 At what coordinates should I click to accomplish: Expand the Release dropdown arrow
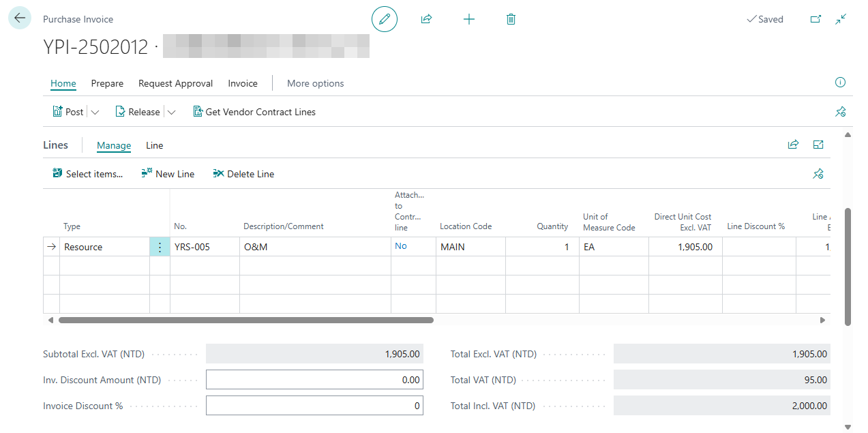coord(171,112)
